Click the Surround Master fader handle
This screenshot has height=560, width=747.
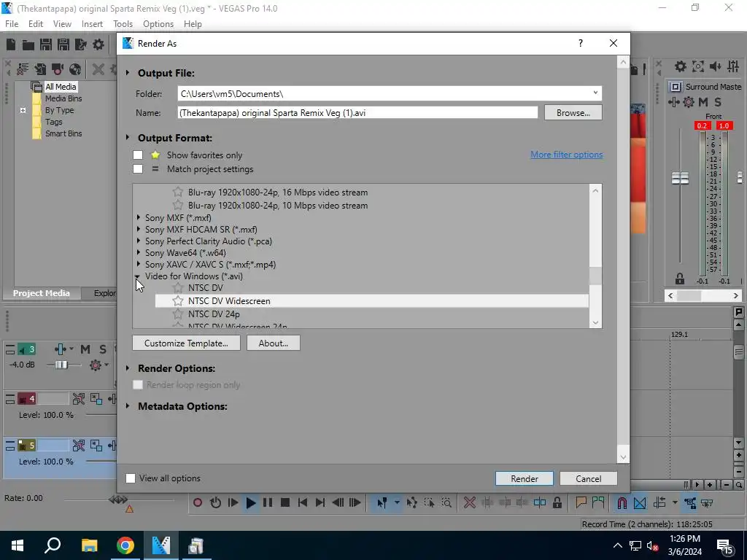(x=680, y=178)
